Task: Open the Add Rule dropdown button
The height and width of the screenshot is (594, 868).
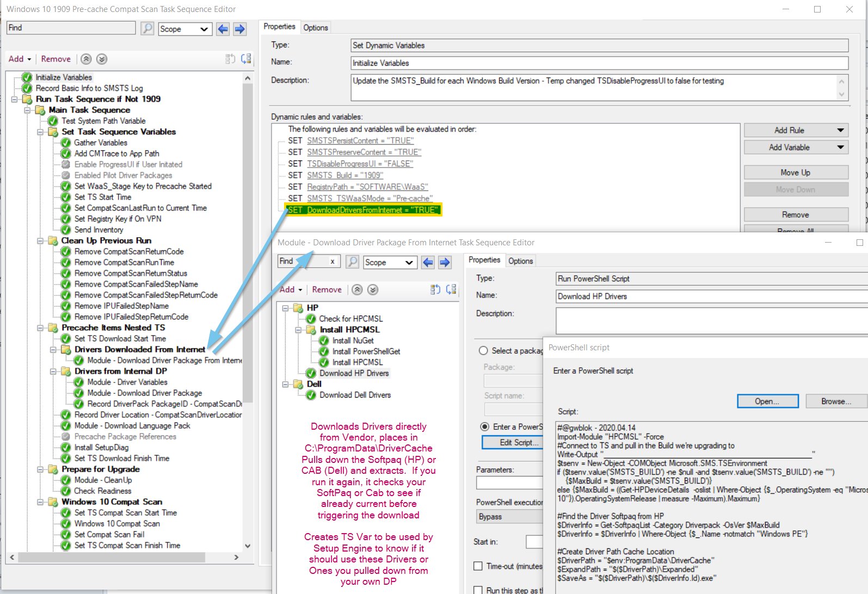Action: click(x=796, y=130)
